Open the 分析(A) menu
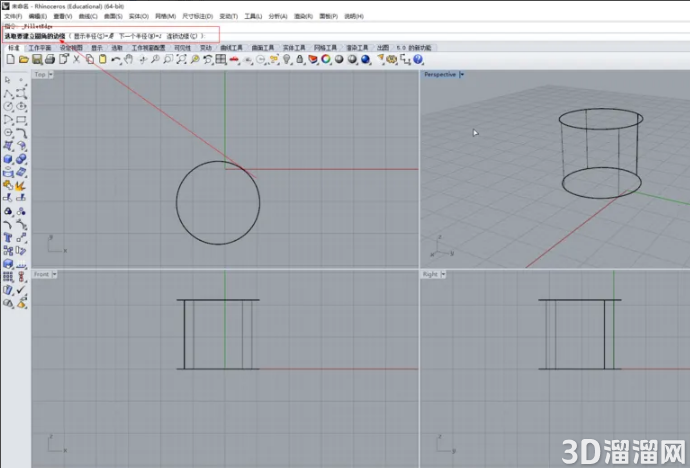The height and width of the screenshot is (468, 690). [278, 16]
